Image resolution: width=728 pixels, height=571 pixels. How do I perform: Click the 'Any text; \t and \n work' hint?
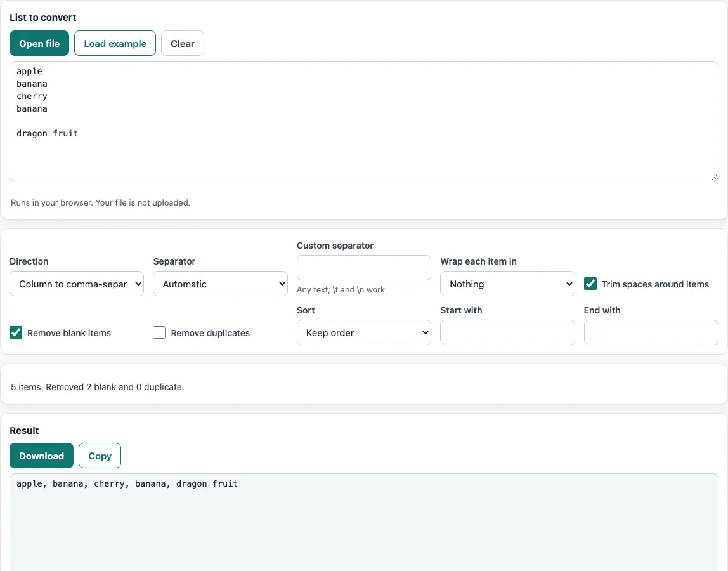[x=341, y=289]
